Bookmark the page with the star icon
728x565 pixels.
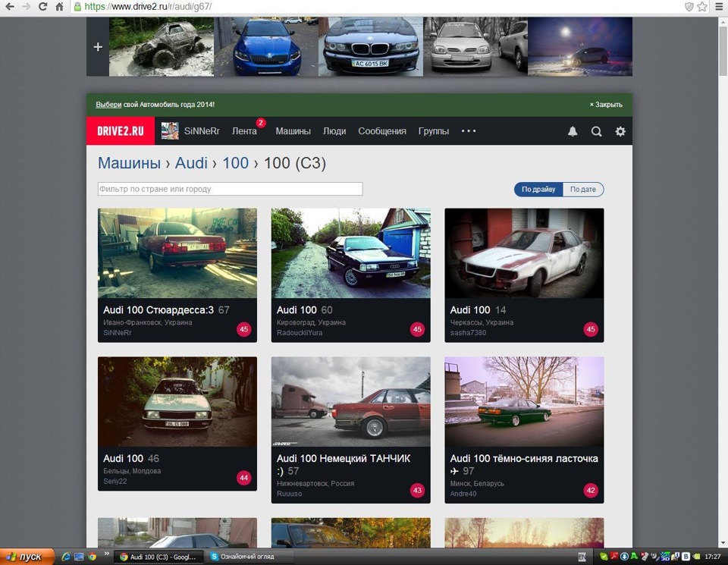coord(702,7)
